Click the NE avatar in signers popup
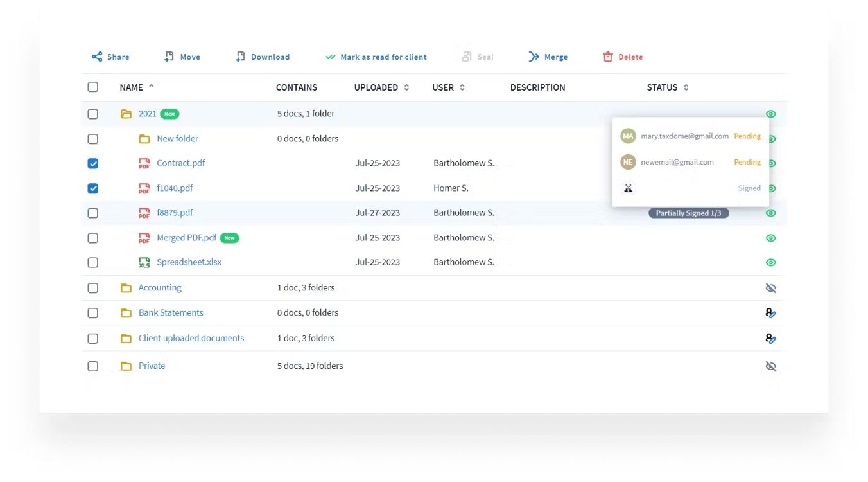 coord(628,162)
